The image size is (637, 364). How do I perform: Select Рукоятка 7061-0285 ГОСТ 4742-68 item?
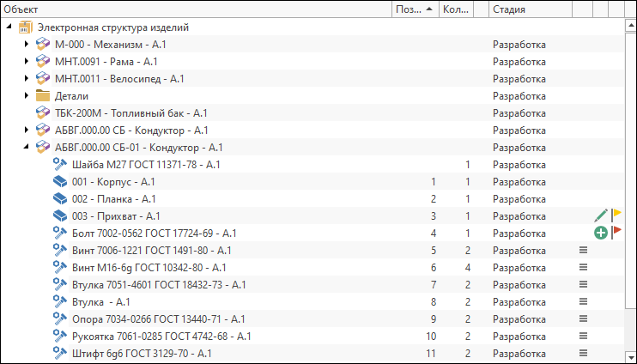[161, 336]
